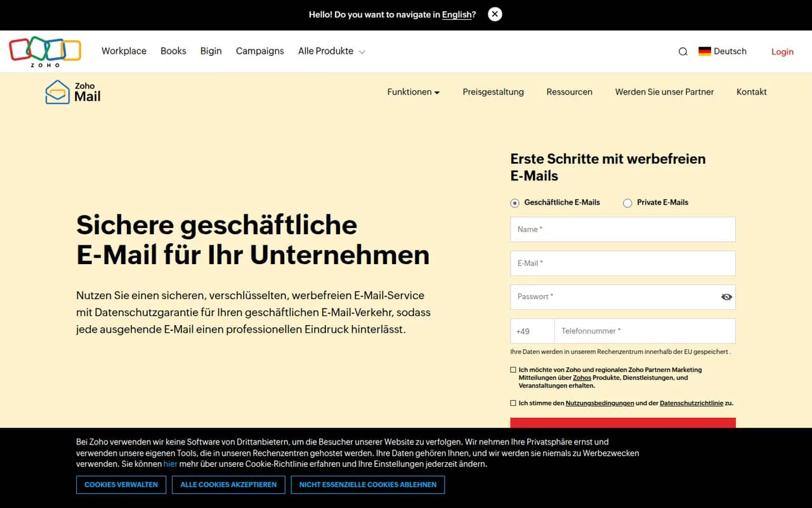This screenshot has width=812, height=508.
Task: Click the 'hier' cookie policy link
Action: pyautogui.click(x=171, y=464)
